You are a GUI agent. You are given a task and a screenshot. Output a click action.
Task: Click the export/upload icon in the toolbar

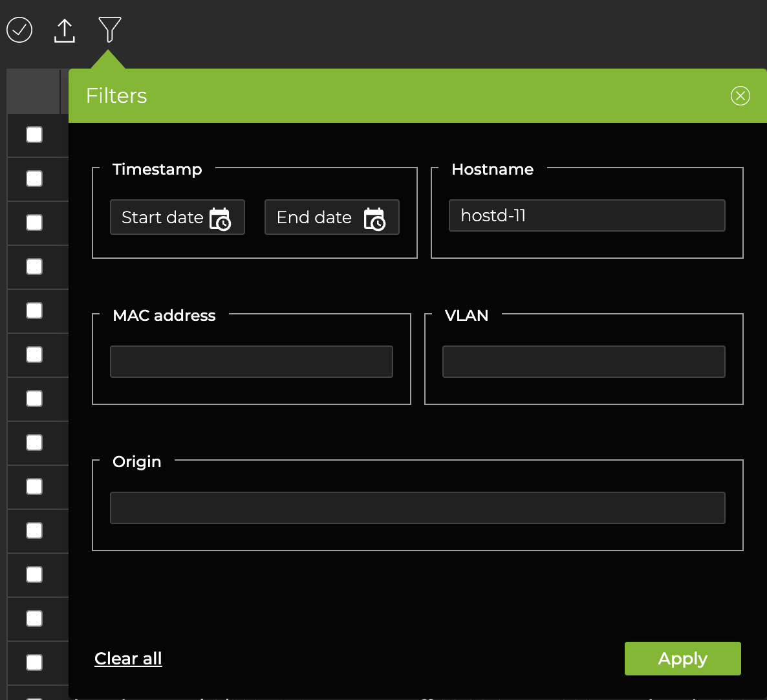coord(64,30)
